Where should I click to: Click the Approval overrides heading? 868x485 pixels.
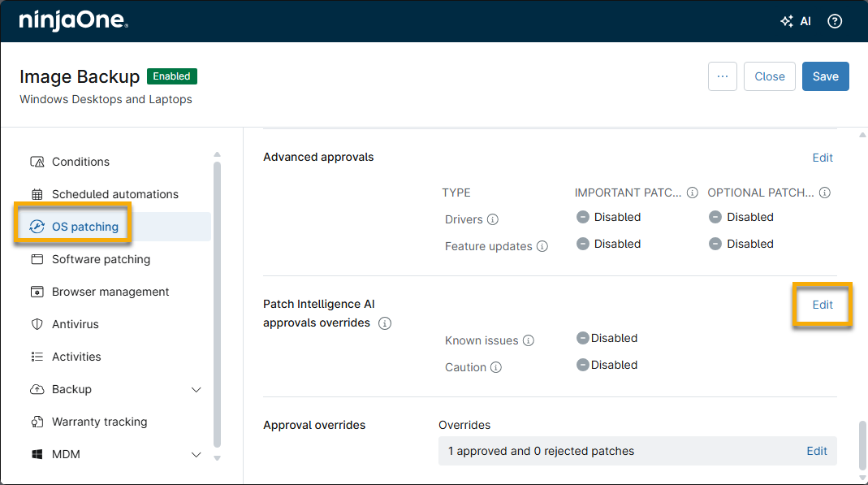(314, 425)
